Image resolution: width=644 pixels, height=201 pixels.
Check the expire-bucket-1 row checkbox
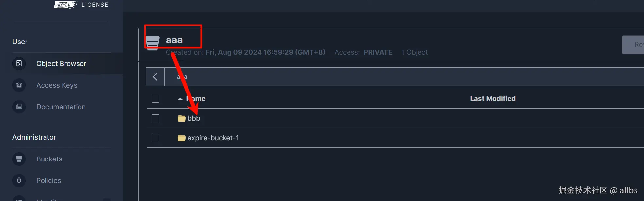[155, 138]
